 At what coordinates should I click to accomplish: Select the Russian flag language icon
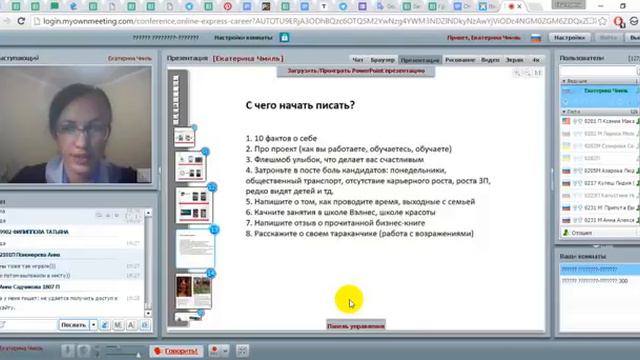click(x=536, y=38)
